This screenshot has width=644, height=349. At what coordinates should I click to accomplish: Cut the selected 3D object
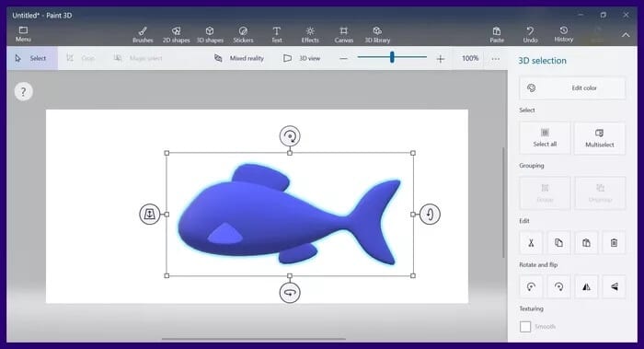(531, 243)
